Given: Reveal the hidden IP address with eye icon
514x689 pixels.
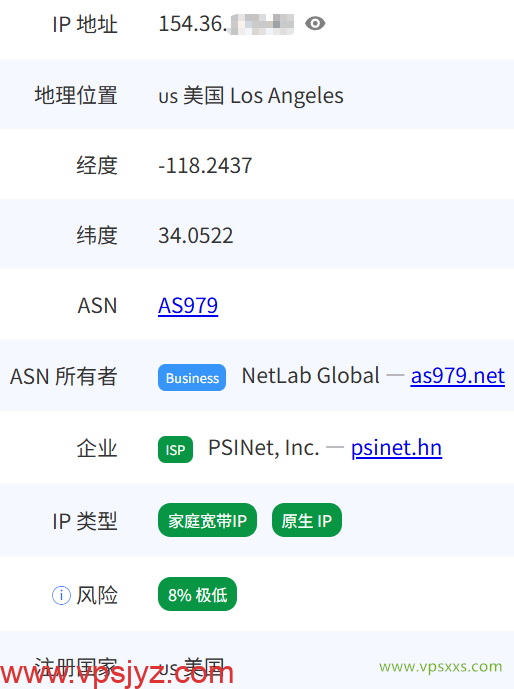Looking at the screenshot, I should click(315, 23).
